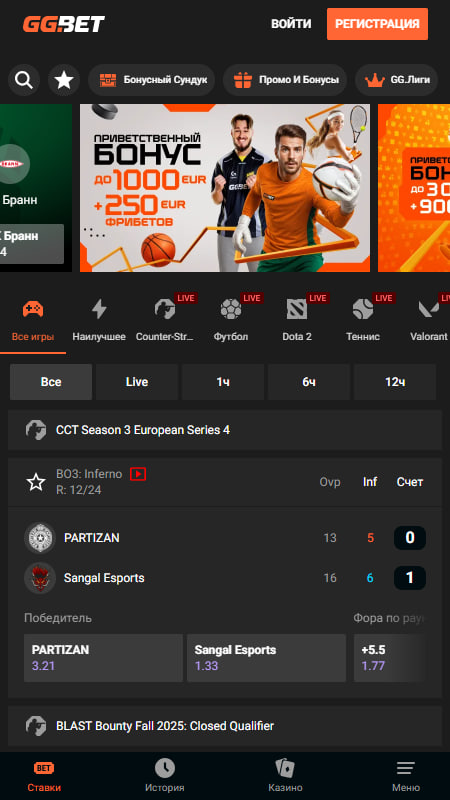Select the Dota 2 game icon
450x800 pixels.
297,309
